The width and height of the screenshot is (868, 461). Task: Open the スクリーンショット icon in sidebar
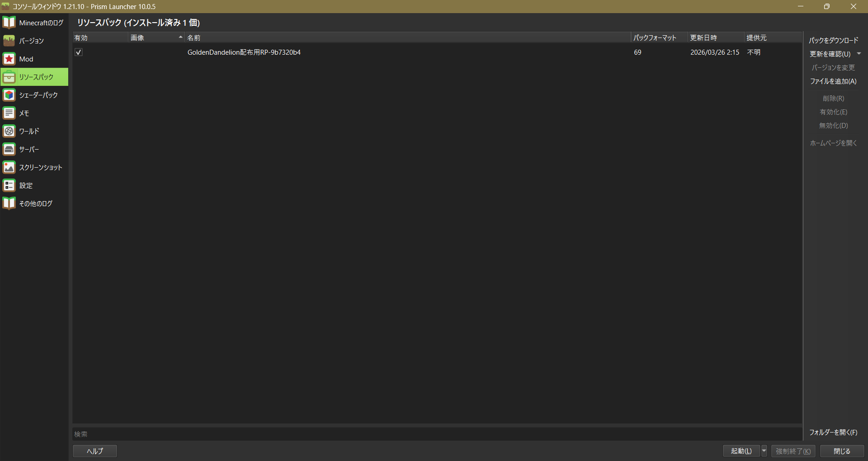pyautogui.click(x=9, y=167)
